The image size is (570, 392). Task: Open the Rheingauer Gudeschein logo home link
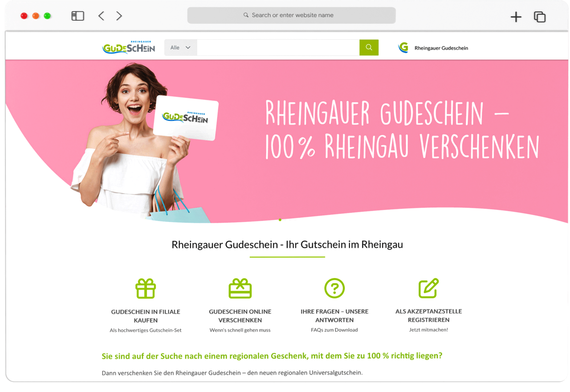click(x=129, y=47)
